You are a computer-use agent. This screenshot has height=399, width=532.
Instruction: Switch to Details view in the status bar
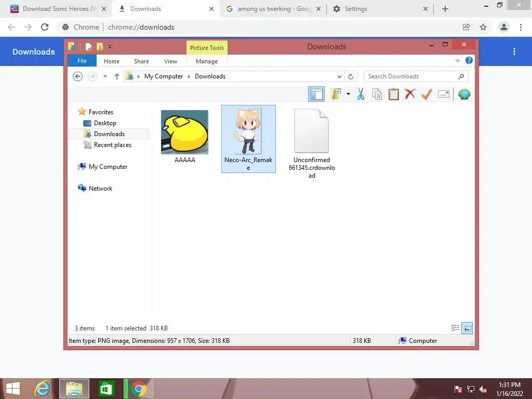[455, 328]
